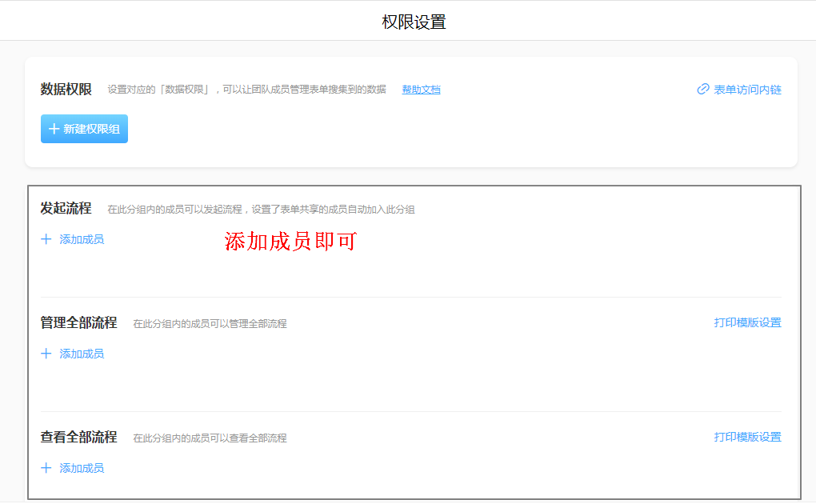
Task: Select 添加成员 text in 查看全部流程 section
Action: pos(82,468)
